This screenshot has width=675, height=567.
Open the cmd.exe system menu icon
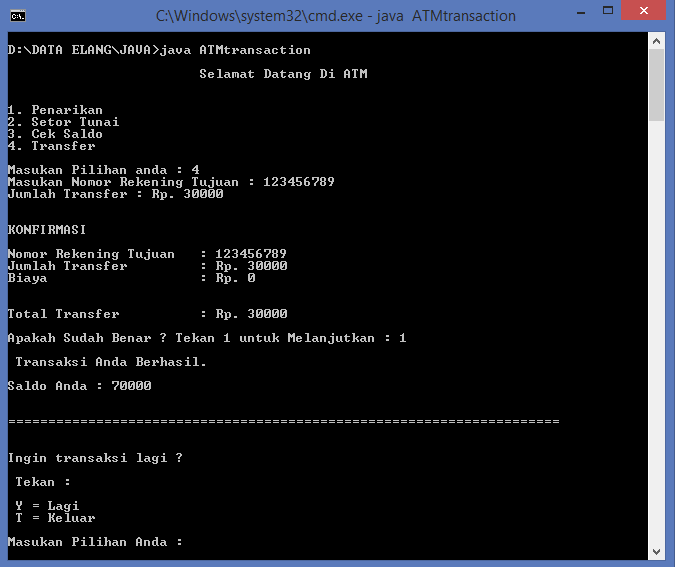[18, 16]
